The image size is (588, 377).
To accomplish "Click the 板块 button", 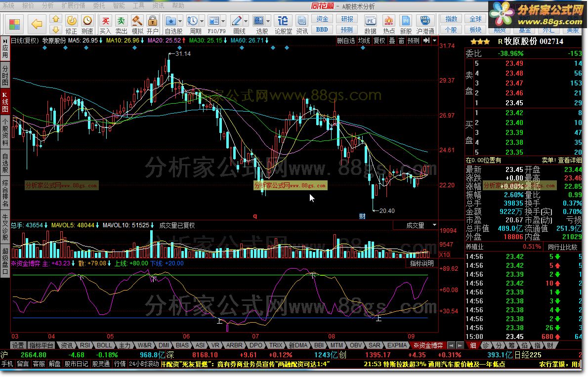I will (475, 30).
